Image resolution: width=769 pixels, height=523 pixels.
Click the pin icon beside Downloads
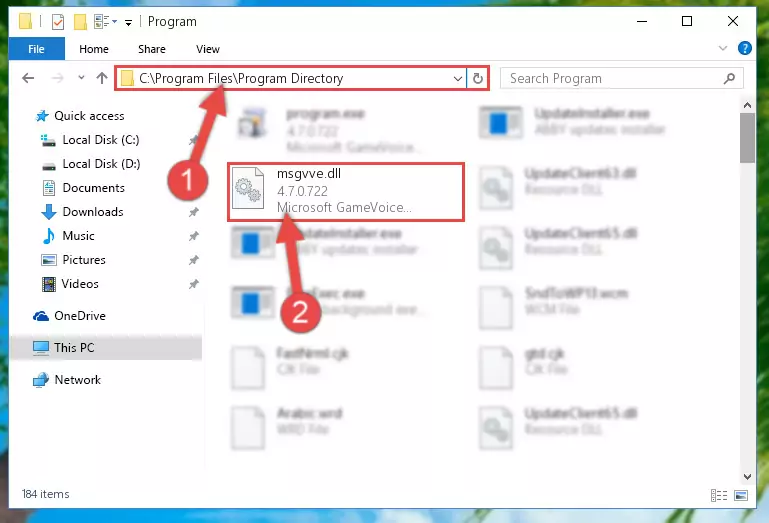(194, 212)
